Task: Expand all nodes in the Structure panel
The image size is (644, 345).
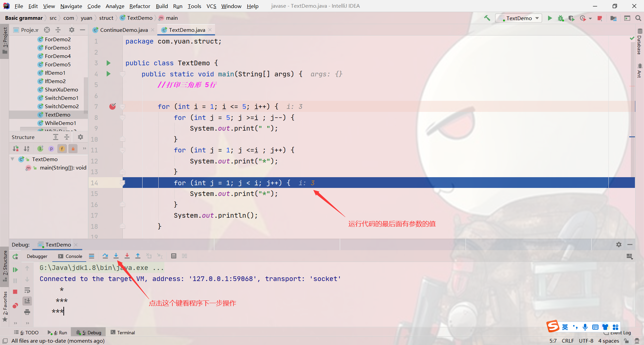Action: coord(56,137)
